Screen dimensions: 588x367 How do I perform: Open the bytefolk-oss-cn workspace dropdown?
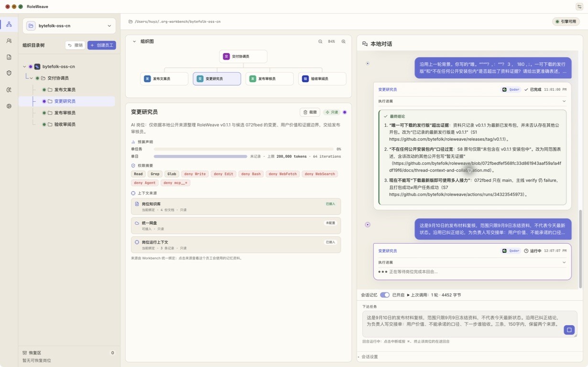tap(69, 26)
